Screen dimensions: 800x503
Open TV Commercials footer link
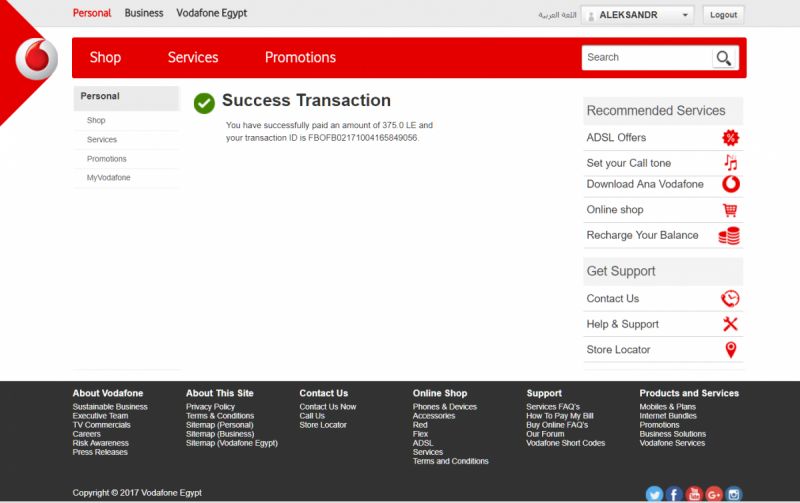pyautogui.click(x=102, y=425)
